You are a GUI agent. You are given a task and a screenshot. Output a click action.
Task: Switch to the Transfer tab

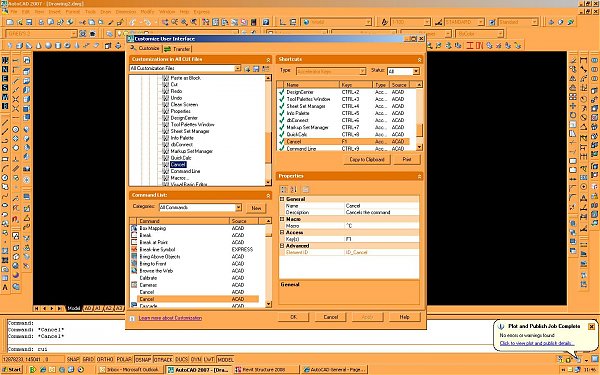click(178, 49)
